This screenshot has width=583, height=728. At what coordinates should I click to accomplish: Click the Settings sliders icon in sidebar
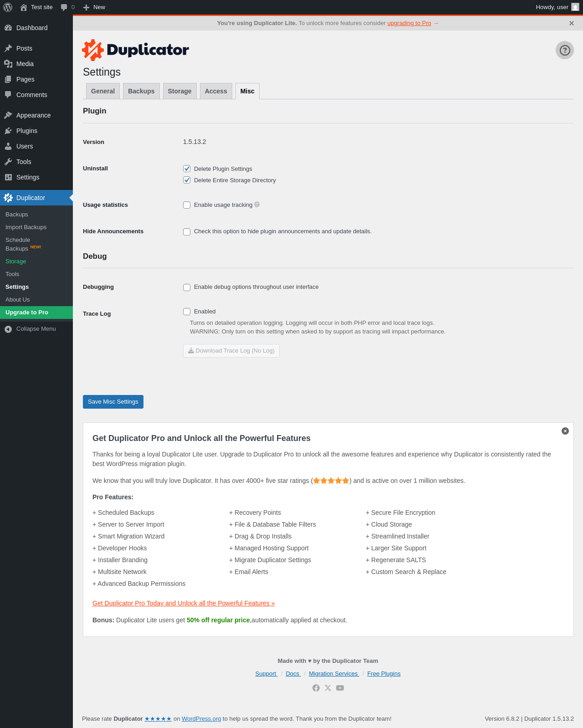[x=8, y=177]
